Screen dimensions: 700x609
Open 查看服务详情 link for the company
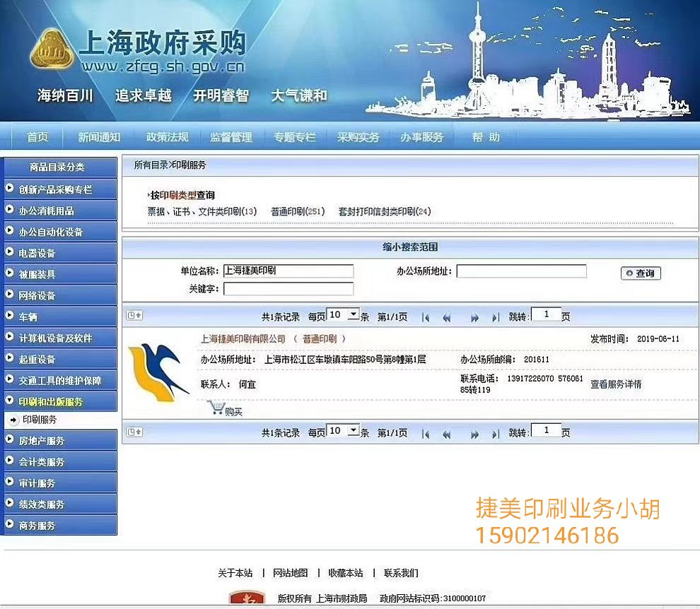616,384
